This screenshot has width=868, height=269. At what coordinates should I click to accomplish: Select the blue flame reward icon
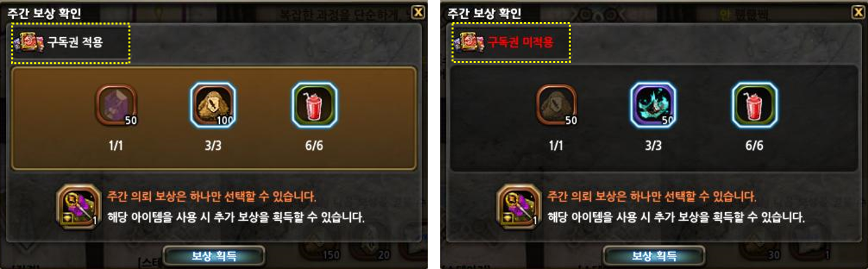(652, 105)
